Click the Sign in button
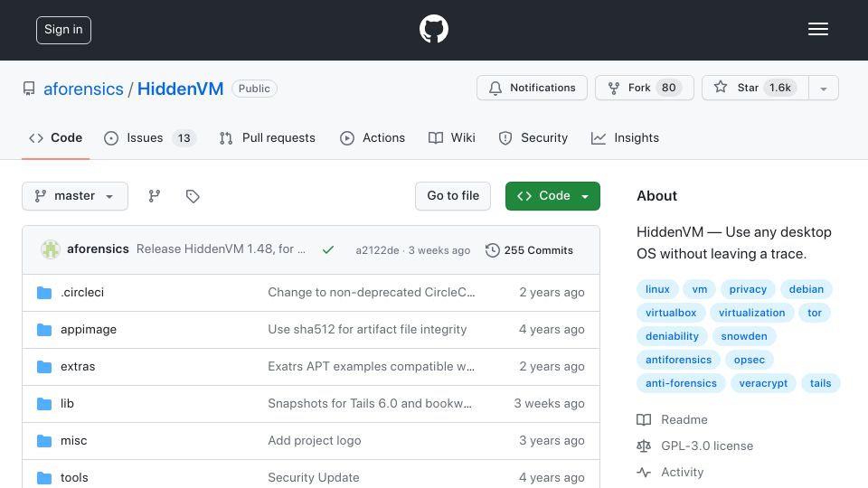 coord(63,30)
